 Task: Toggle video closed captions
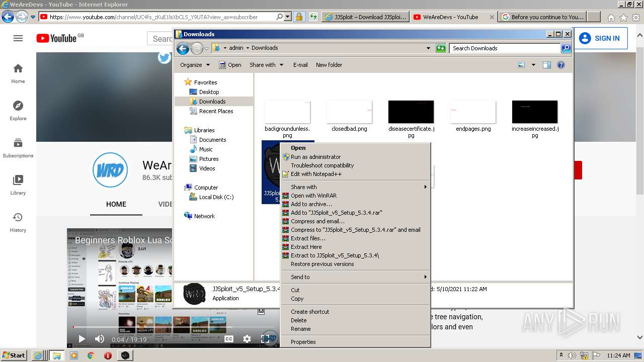click(x=229, y=339)
